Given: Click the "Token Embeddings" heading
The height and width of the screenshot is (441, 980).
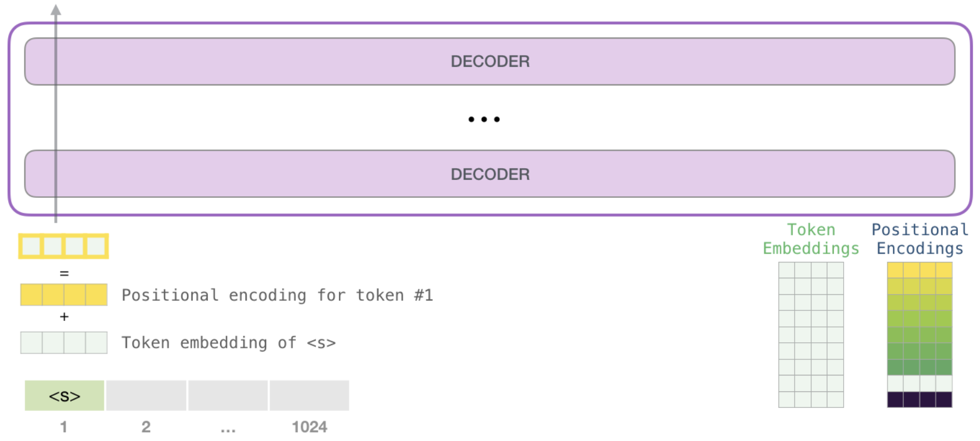Looking at the screenshot, I should click(811, 239).
